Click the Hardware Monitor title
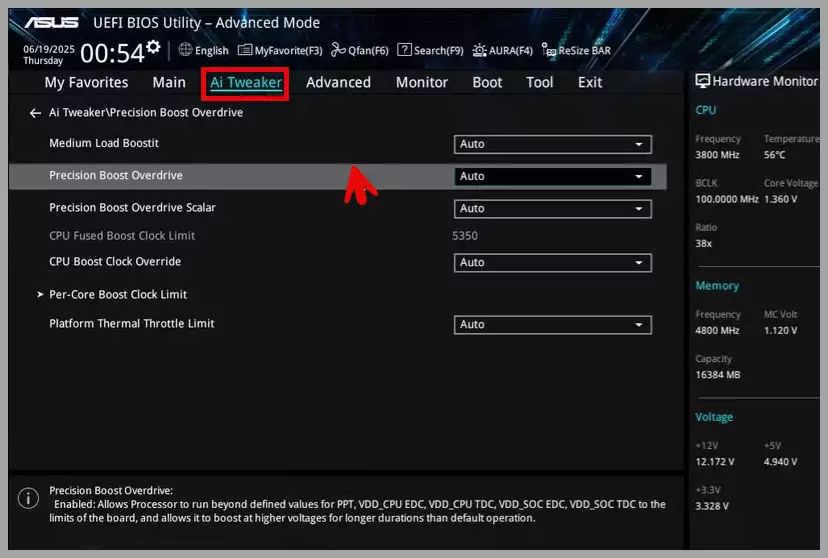This screenshot has width=828, height=558. (x=765, y=81)
